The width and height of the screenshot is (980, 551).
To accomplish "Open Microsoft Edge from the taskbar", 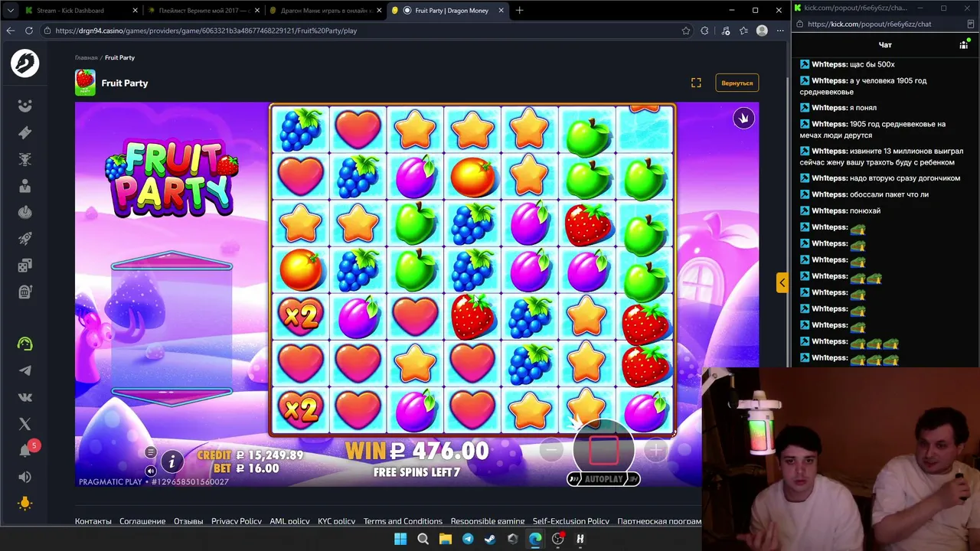I will [x=535, y=539].
